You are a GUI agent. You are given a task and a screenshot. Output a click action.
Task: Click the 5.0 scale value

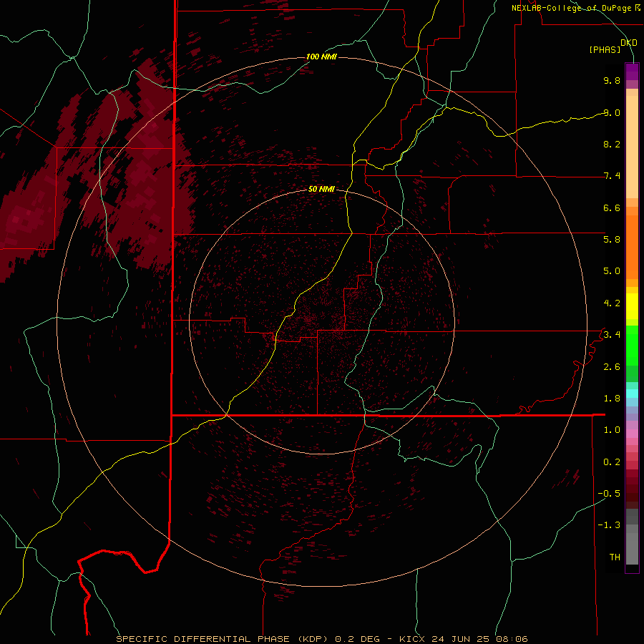tap(612, 271)
